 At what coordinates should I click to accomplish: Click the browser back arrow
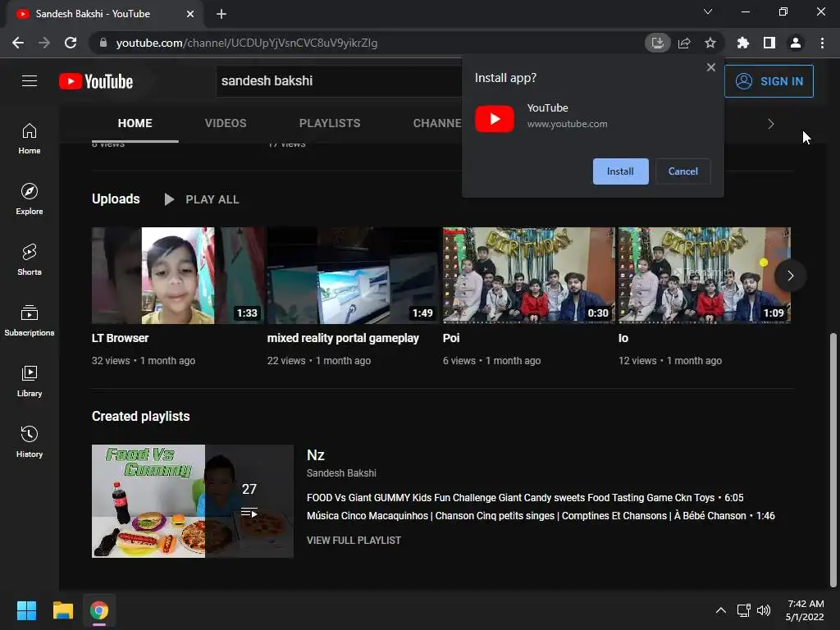(18, 43)
